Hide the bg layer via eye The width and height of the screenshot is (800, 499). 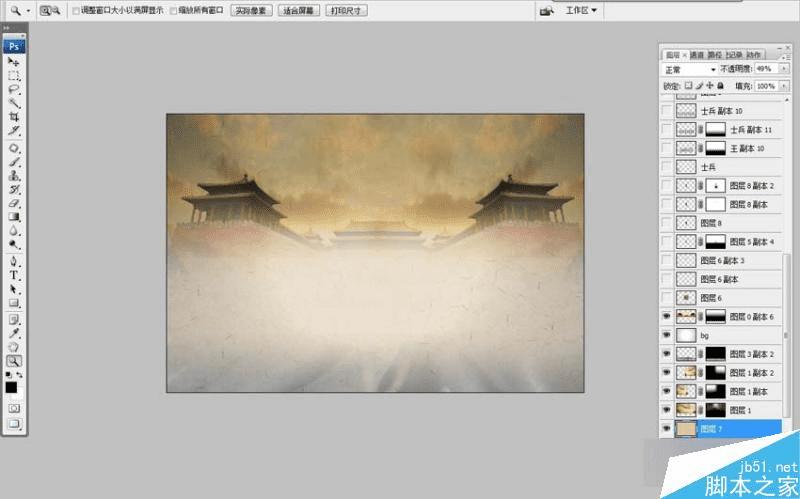pos(666,335)
